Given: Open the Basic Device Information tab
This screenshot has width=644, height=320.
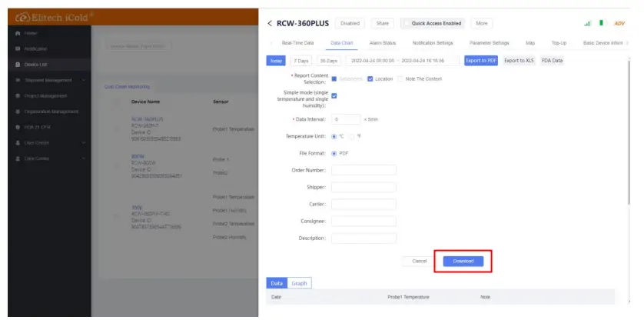Looking at the screenshot, I should click(603, 43).
